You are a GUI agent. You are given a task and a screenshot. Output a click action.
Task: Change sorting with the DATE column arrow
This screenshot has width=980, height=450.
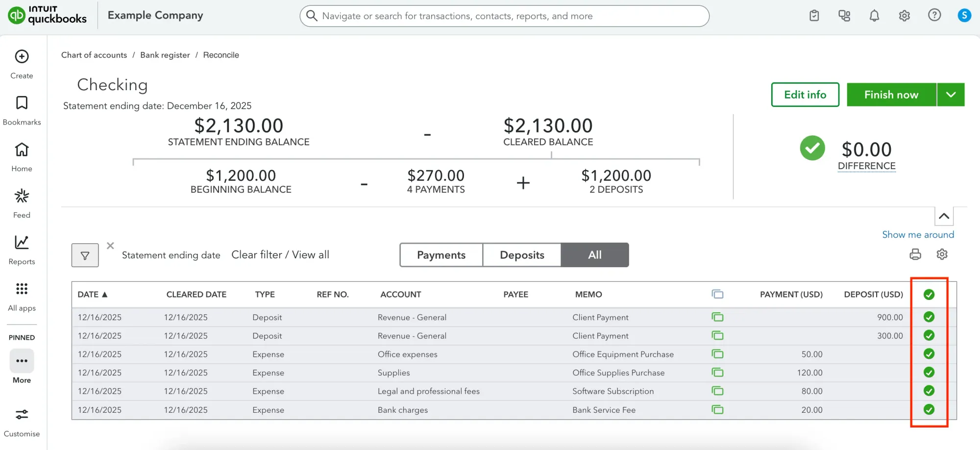pos(105,294)
